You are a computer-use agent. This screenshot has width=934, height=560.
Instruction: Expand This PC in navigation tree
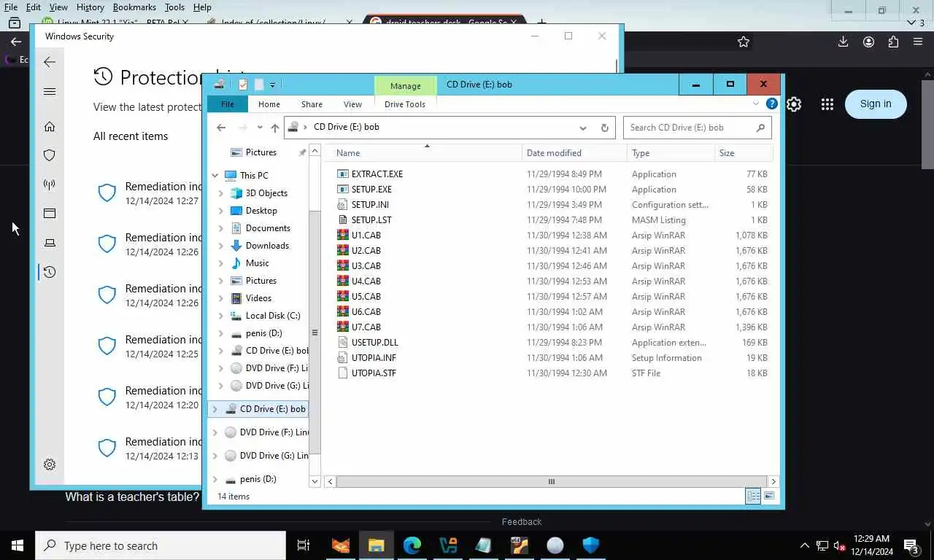[x=215, y=176]
